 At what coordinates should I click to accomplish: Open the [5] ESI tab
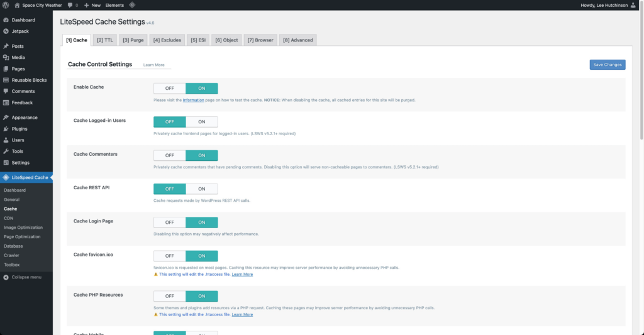coord(198,40)
